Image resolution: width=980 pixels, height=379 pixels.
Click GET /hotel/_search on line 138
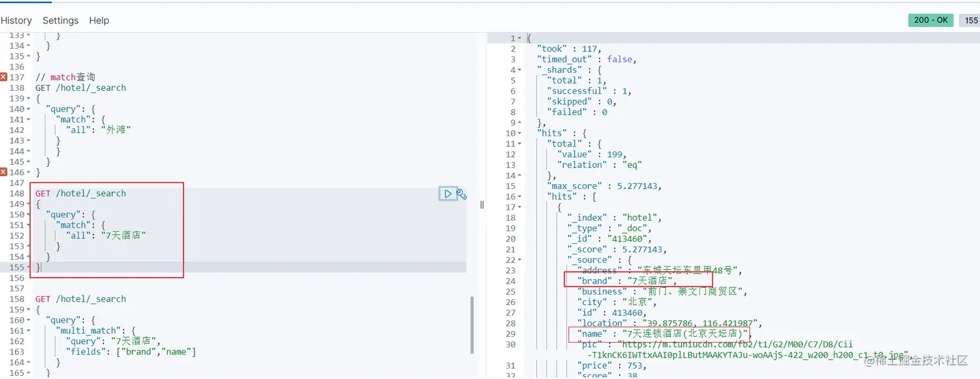tap(81, 88)
